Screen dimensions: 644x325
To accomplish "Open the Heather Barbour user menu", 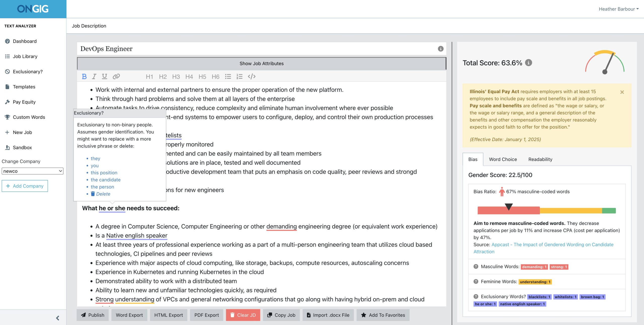I will click(x=619, y=9).
